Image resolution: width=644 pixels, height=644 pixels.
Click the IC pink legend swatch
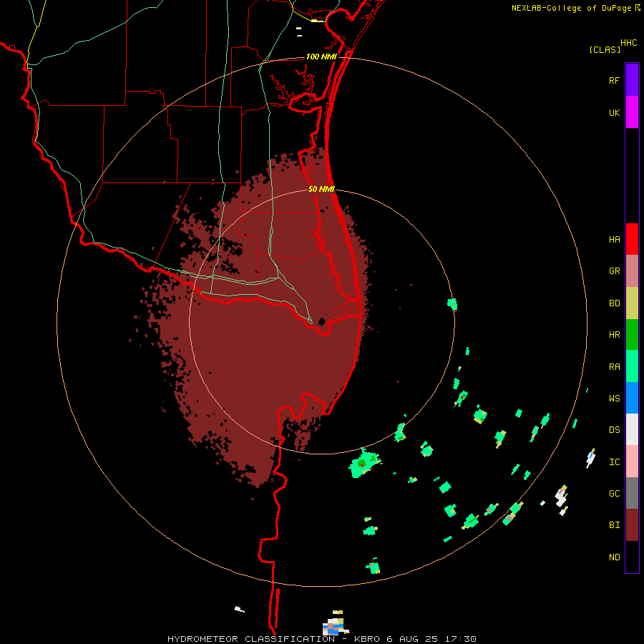coord(632,462)
